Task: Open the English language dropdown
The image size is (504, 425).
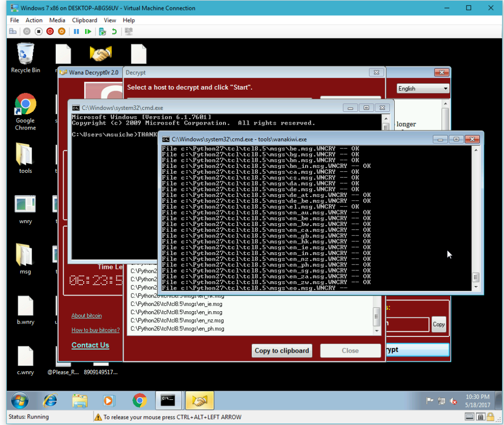Action: [x=423, y=88]
